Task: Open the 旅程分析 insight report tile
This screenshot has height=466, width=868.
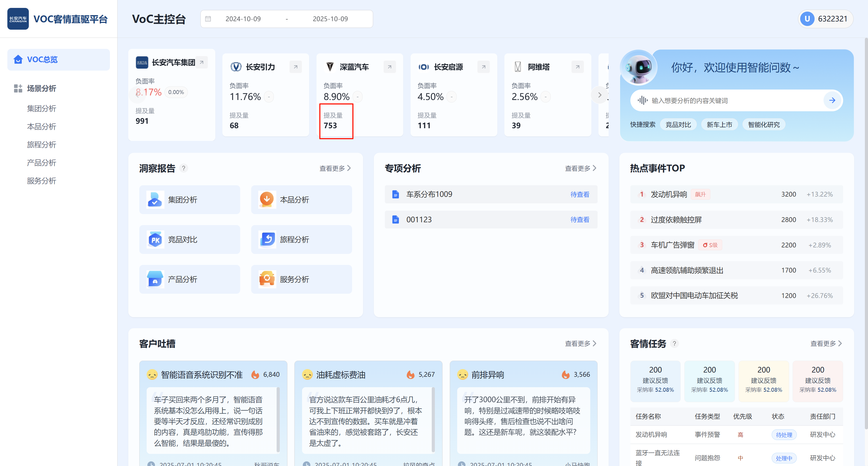Action: click(301, 239)
